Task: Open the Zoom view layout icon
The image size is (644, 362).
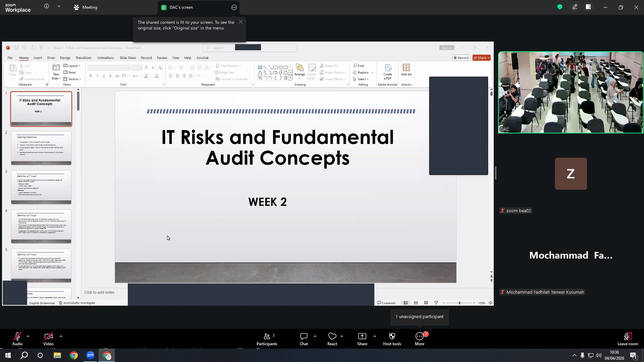Action: [588, 7]
